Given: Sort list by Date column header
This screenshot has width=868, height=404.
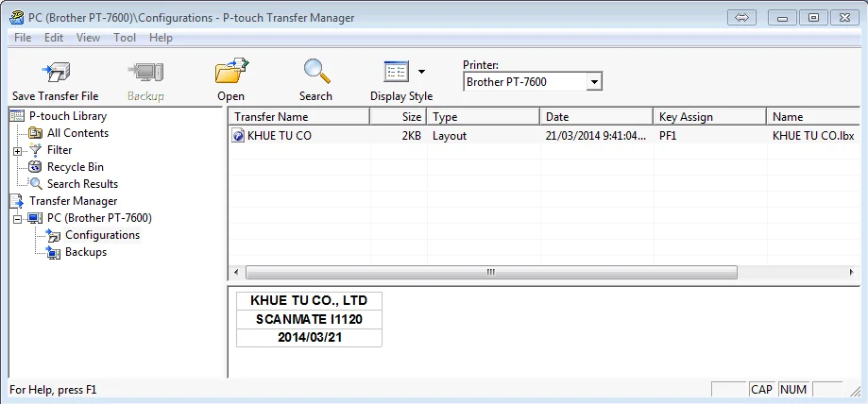Looking at the screenshot, I should (x=595, y=117).
